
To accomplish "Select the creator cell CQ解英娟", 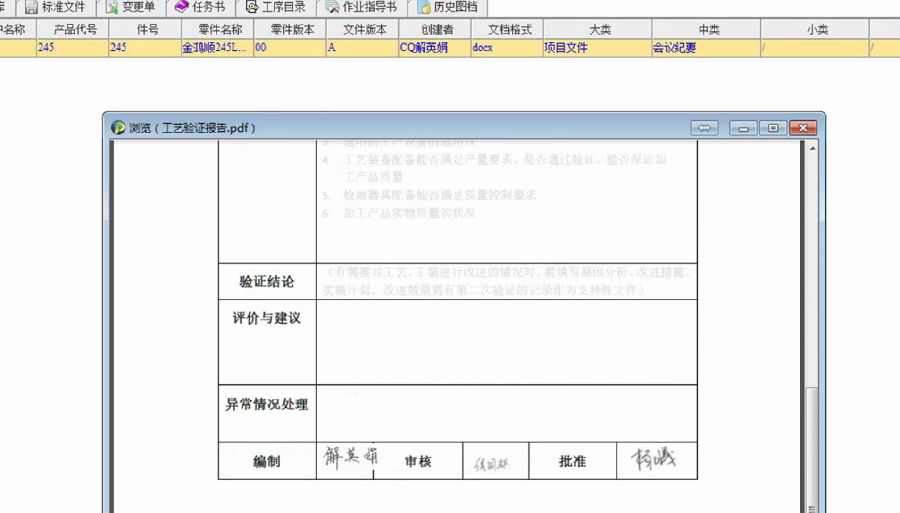I will click(435, 48).
